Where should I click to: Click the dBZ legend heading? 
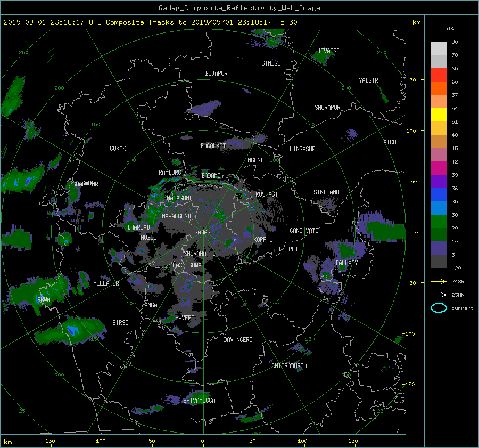click(451, 29)
